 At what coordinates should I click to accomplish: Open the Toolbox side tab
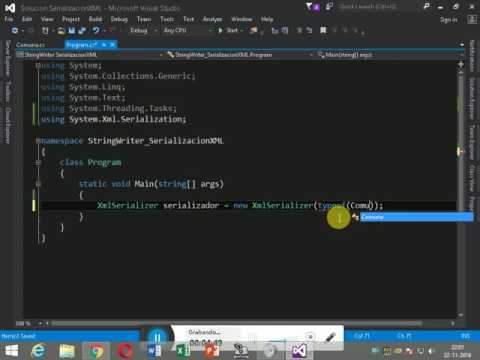(x=7, y=91)
